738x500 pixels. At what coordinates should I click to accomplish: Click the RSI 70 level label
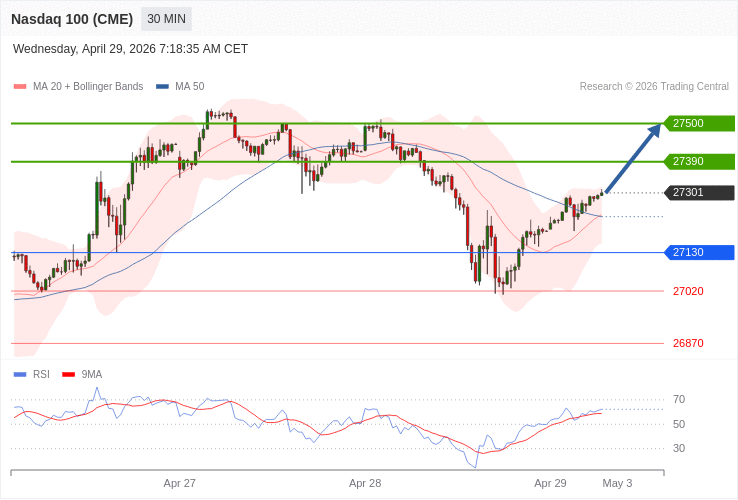(679, 399)
